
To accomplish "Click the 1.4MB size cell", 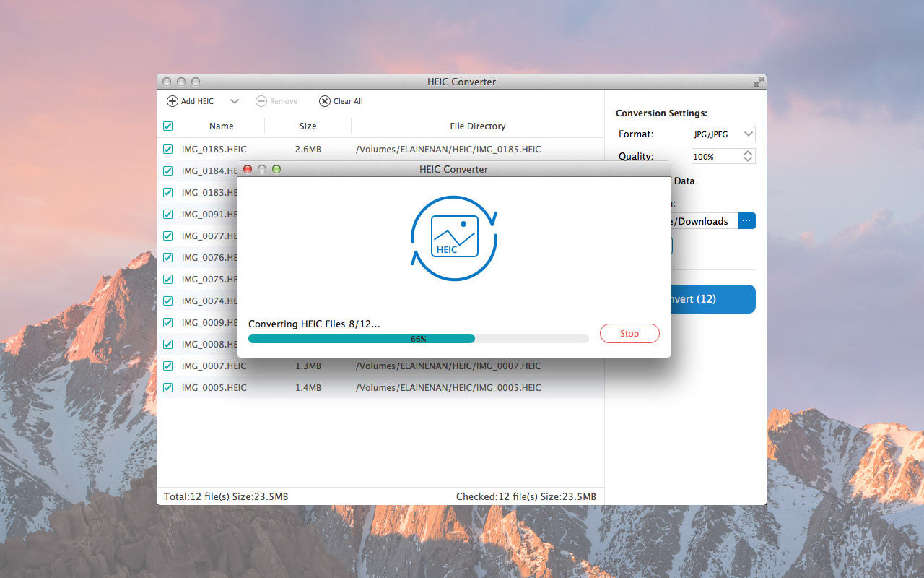I will click(308, 387).
